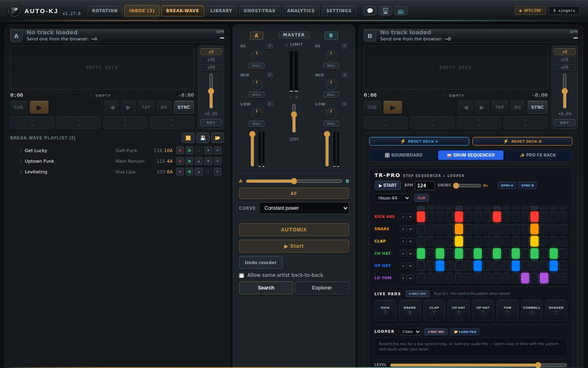Screen dimensions: 588x368
Task: Toggle REC OFF for live pads
Action: (418, 294)
